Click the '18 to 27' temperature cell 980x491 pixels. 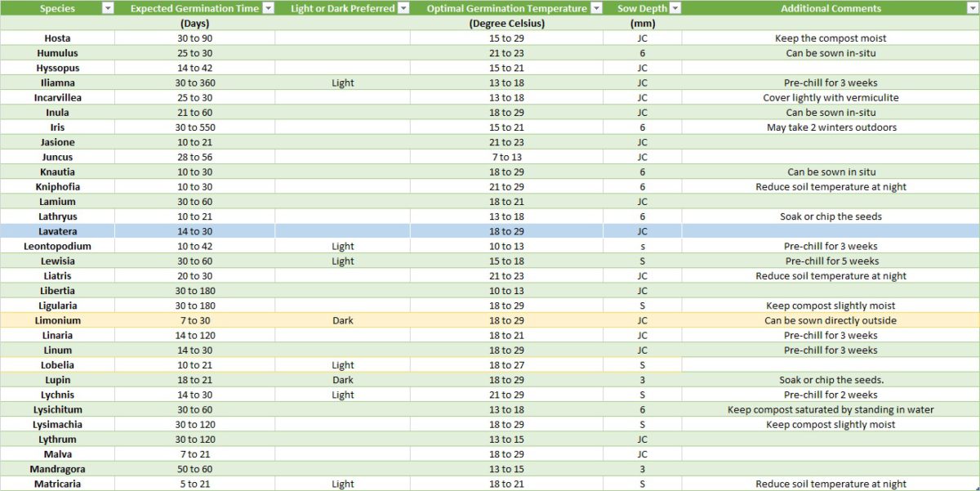point(506,365)
